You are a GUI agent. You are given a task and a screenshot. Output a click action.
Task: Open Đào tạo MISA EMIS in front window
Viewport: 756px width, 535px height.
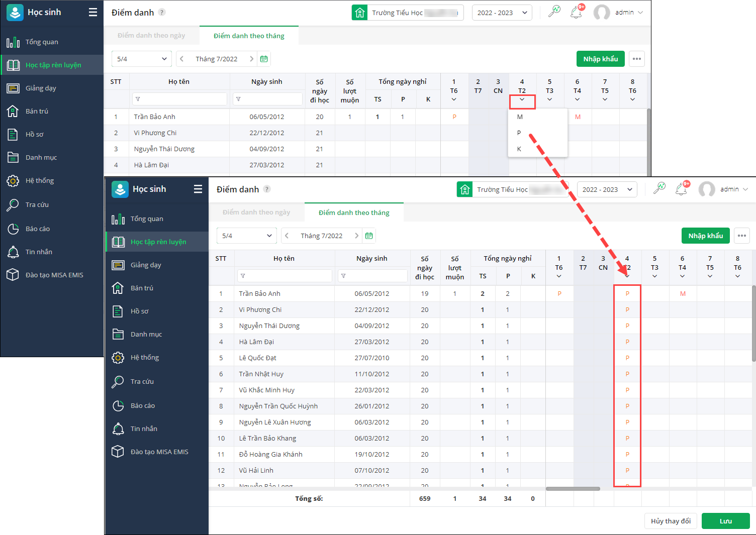[157, 452]
